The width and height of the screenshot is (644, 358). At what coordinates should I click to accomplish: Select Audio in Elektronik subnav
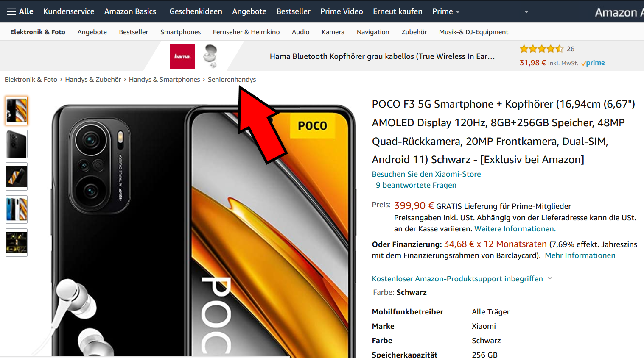[300, 32]
